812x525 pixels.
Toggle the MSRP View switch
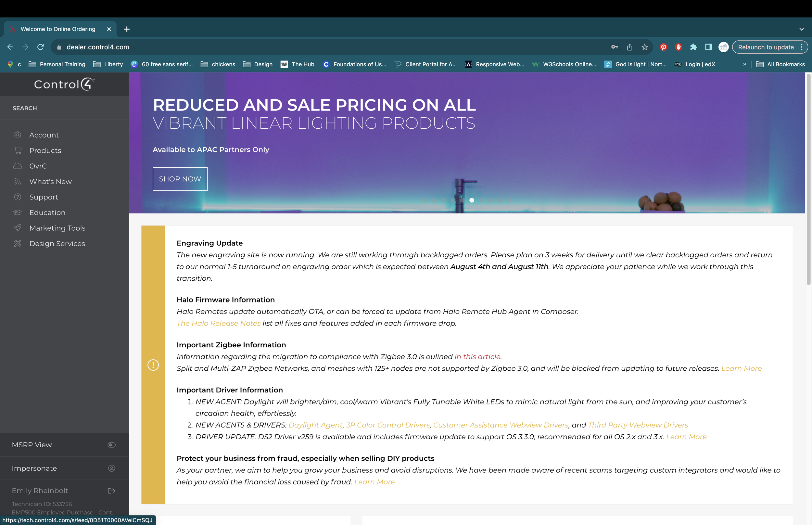pos(111,445)
